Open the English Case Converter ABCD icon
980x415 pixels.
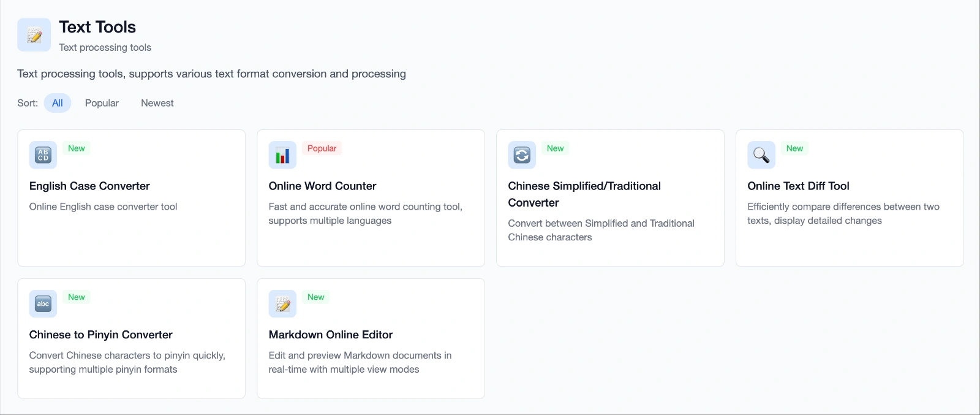coord(43,155)
